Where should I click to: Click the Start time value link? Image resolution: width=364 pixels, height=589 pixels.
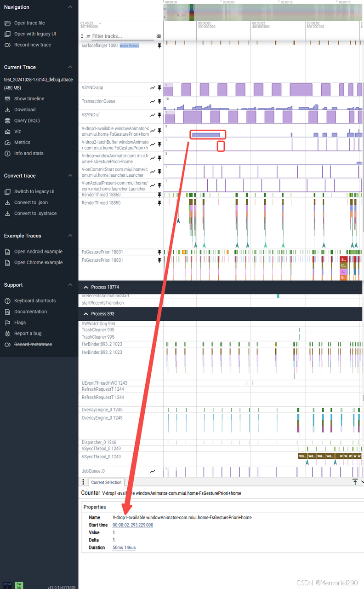pyautogui.click(x=133, y=525)
